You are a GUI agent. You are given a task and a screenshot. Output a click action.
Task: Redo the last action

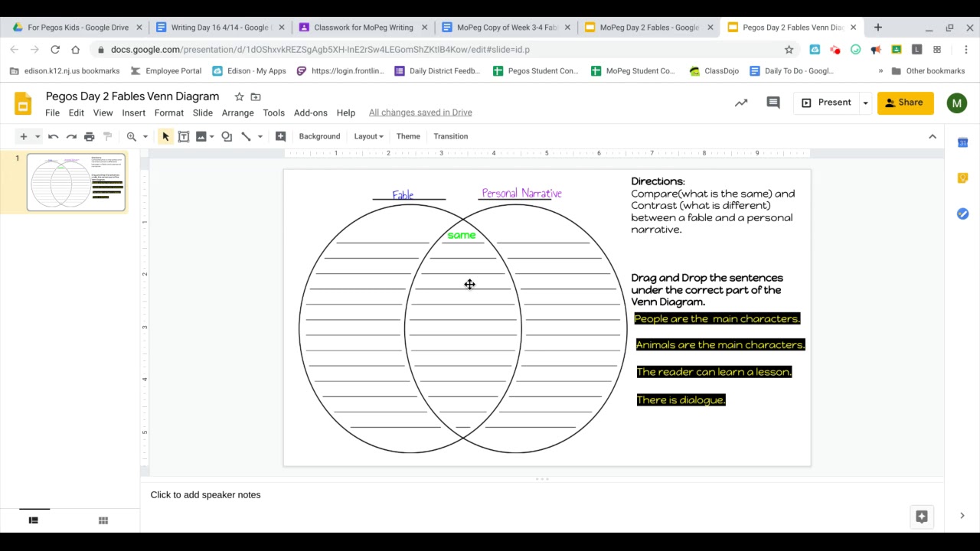point(71,136)
